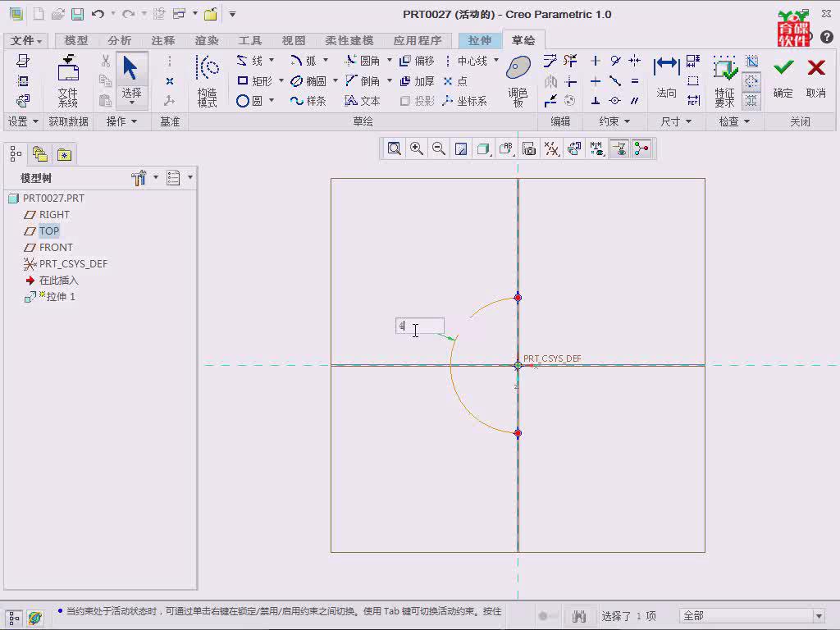Open the 设置 group dropdown
The width and height of the screenshot is (840, 630).
click(23, 121)
